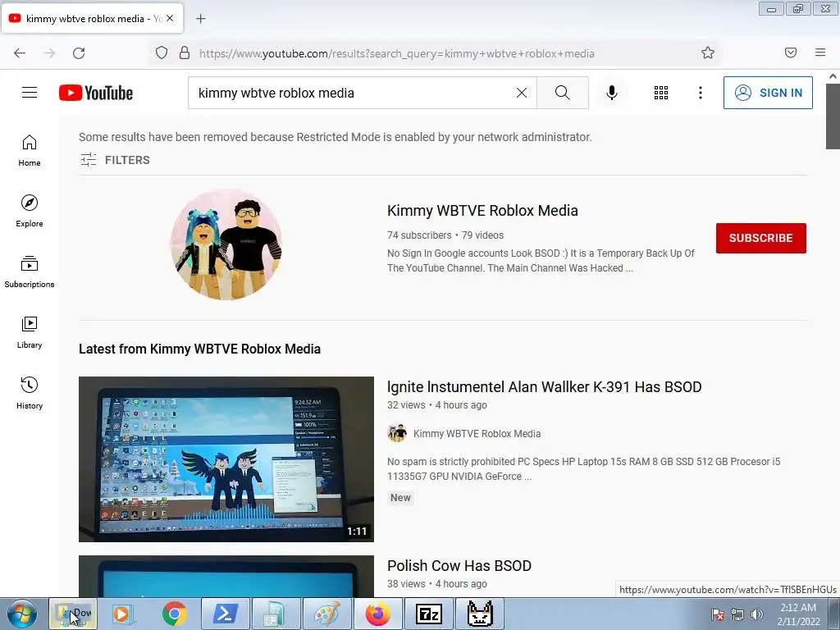The height and width of the screenshot is (630, 840).
Task: Open YouTube settings three-dot menu
Action: [701, 93]
